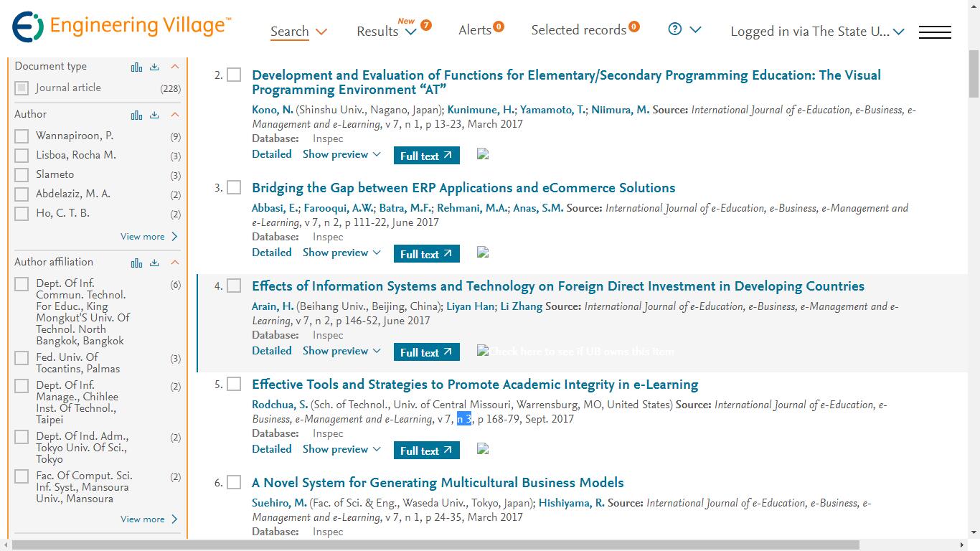Open the hamburger main menu icon

[x=935, y=32]
